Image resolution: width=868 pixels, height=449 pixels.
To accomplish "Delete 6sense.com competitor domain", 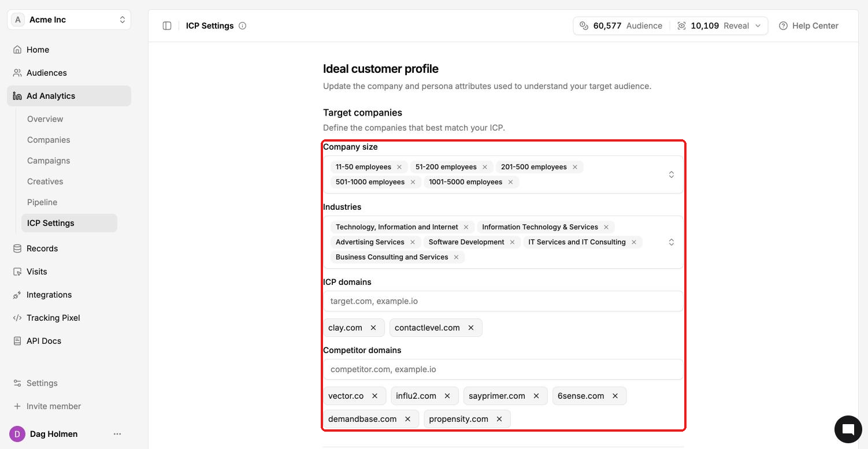I will point(615,396).
